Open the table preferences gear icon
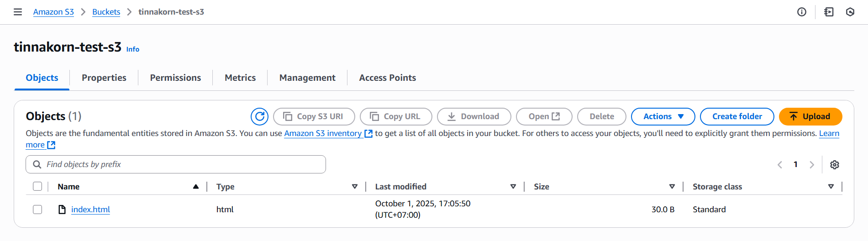 click(x=835, y=165)
